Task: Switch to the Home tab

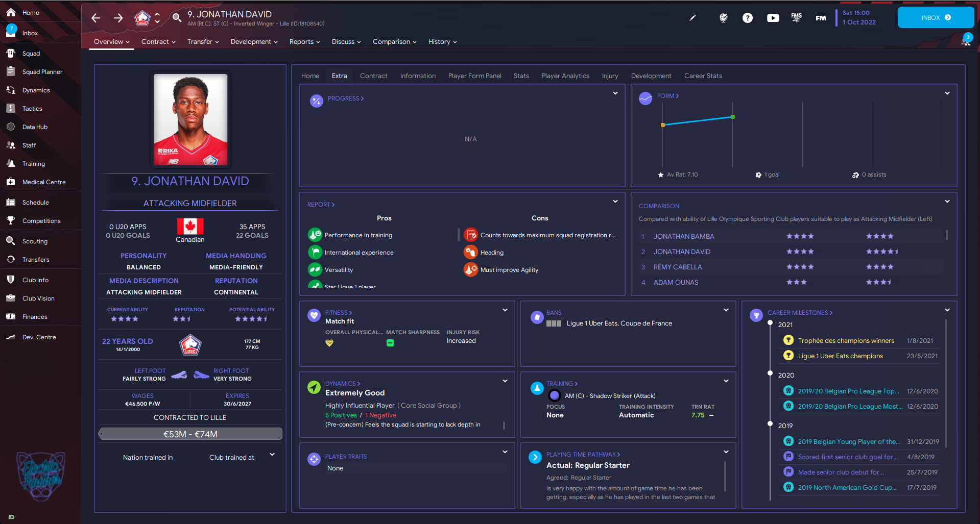Action: [310, 76]
